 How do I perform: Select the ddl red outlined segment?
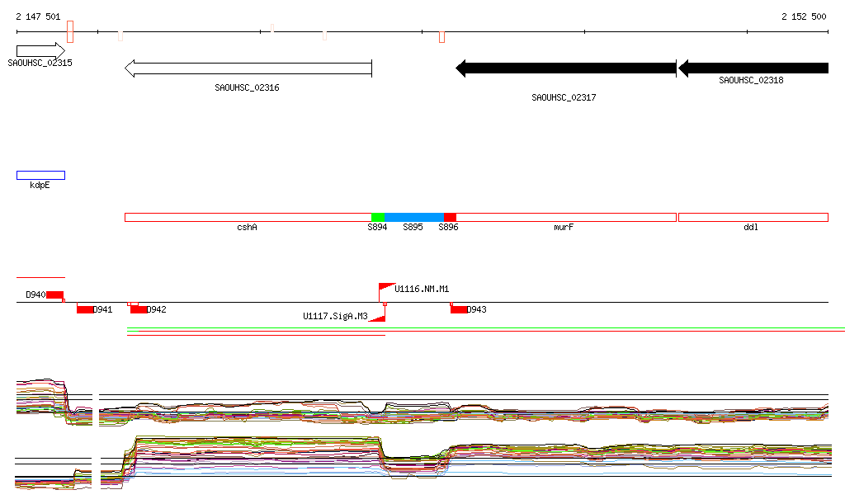pyautogui.click(x=753, y=218)
